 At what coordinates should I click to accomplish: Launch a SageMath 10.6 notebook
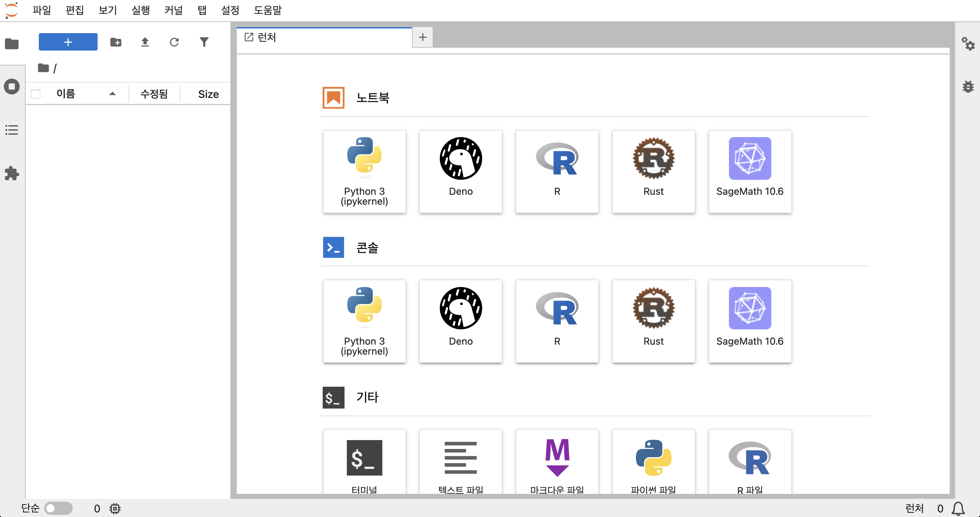(750, 172)
